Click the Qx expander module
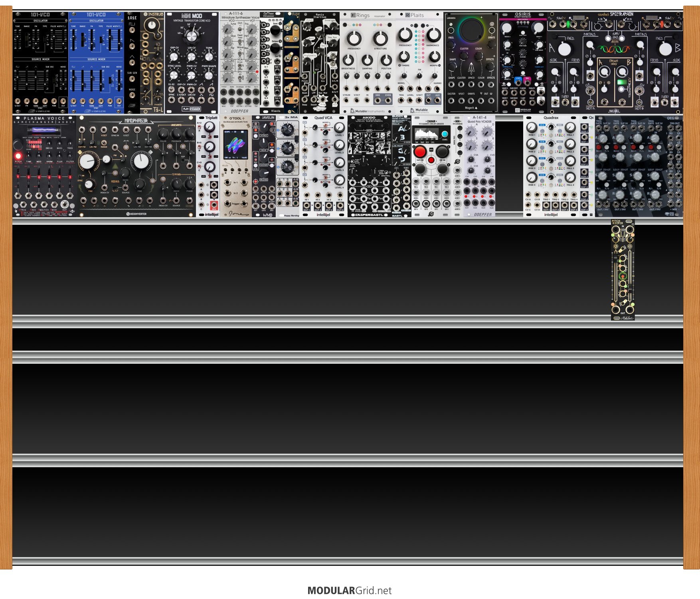Screen dimensions: 700x599 tap(587, 167)
